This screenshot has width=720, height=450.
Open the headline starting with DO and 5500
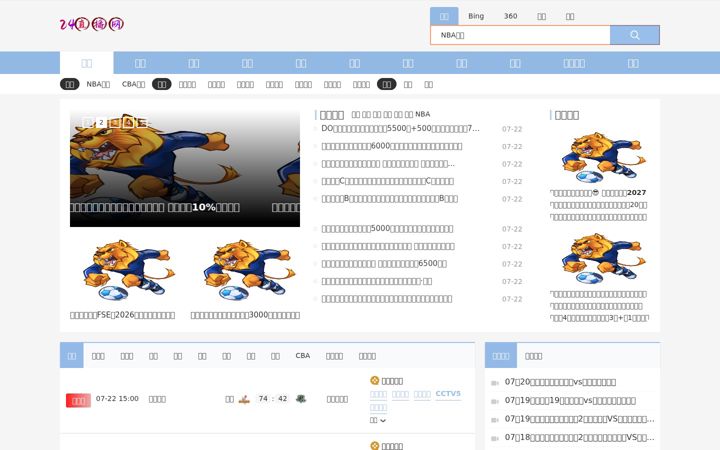coord(400,129)
